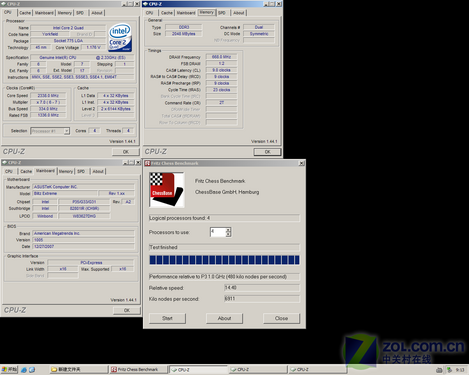
Task: Click OK in the CPU-Z Memory Timings window
Action: [268, 152]
